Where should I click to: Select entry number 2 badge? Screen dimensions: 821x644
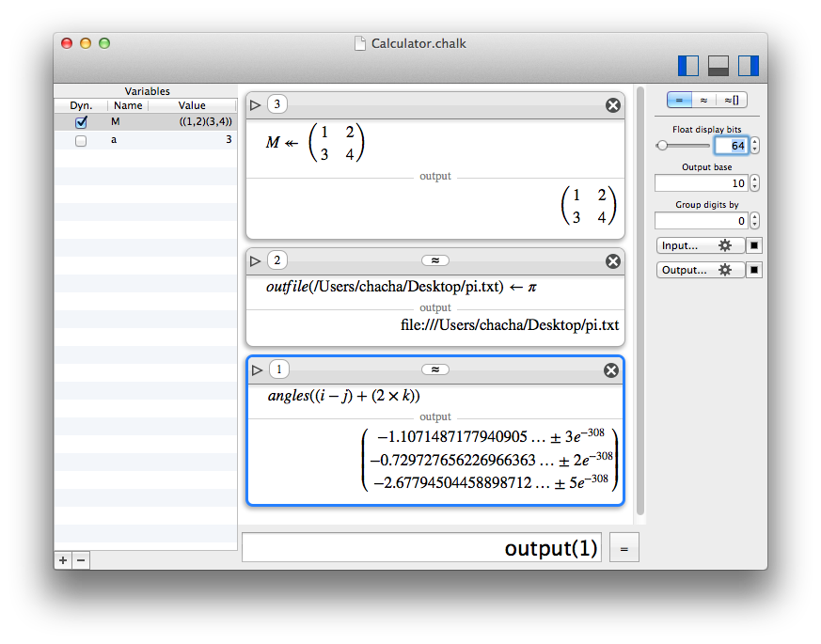pos(277,260)
